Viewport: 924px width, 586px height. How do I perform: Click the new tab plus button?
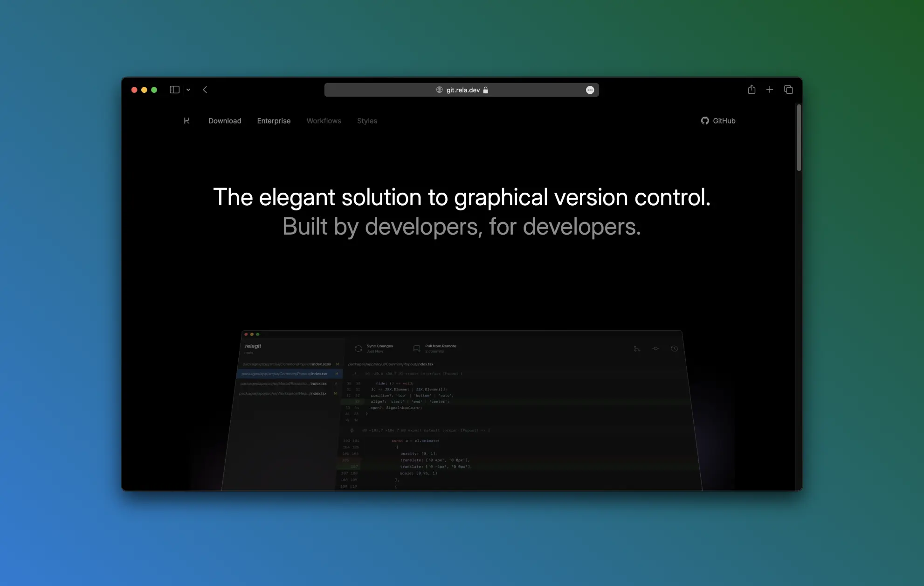point(770,90)
